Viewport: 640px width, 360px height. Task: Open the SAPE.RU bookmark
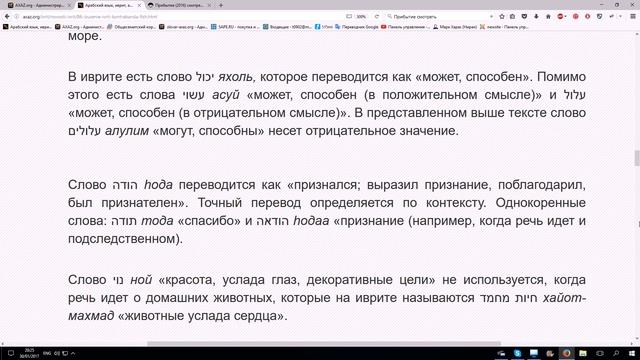(x=235, y=27)
